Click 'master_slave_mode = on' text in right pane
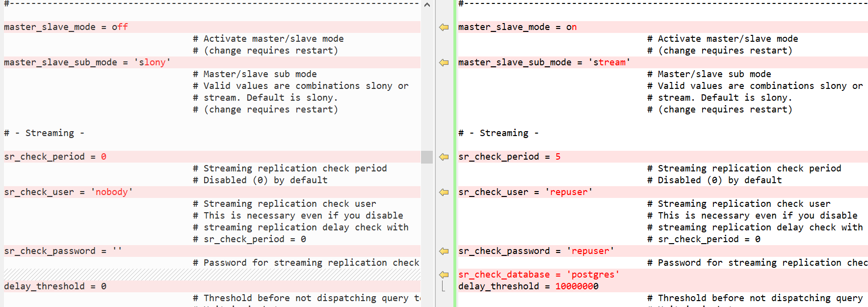The width and height of the screenshot is (868, 307). (x=518, y=27)
